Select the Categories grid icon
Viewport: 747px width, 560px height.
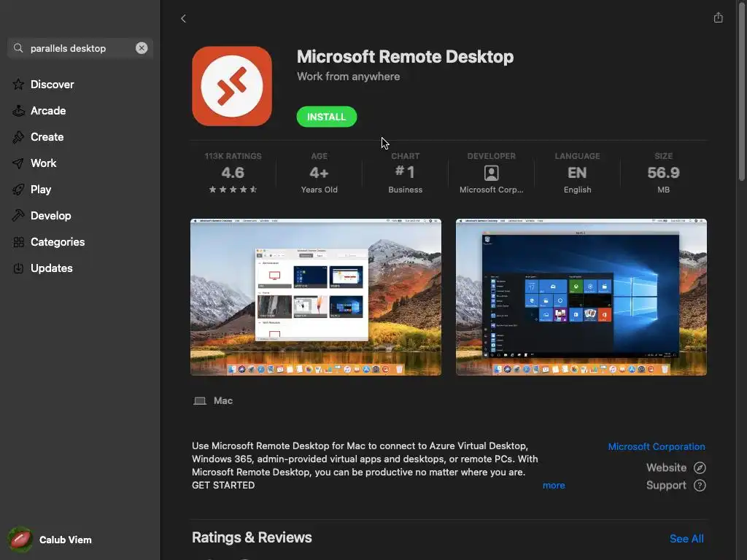pos(18,242)
